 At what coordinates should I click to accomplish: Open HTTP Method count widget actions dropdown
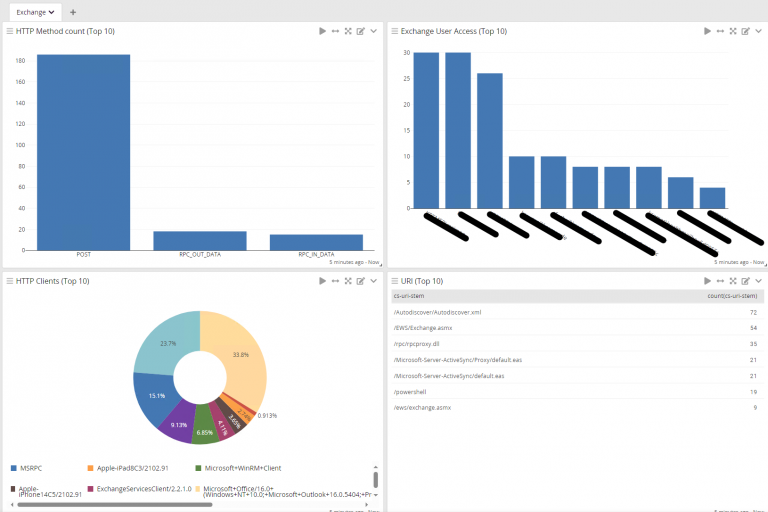click(374, 31)
